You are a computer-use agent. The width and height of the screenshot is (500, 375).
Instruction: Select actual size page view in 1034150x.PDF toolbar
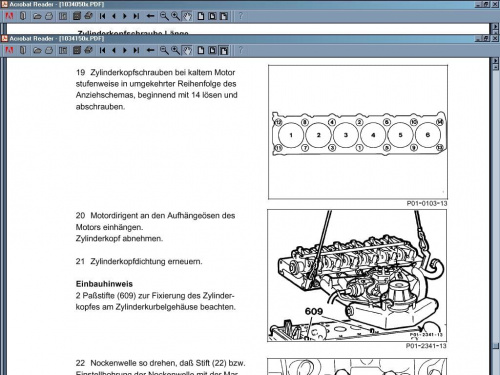tap(201, 50)
